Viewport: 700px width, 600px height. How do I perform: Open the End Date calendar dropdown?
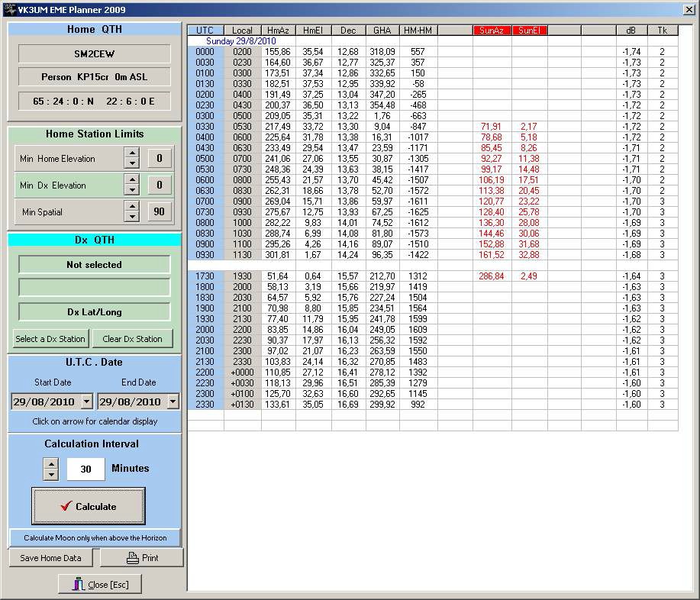173,402
